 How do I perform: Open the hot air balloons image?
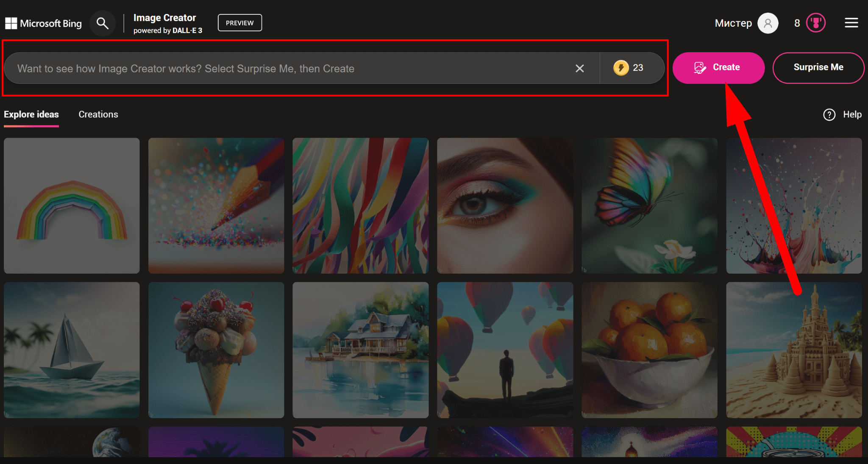[x=505, y=350]
